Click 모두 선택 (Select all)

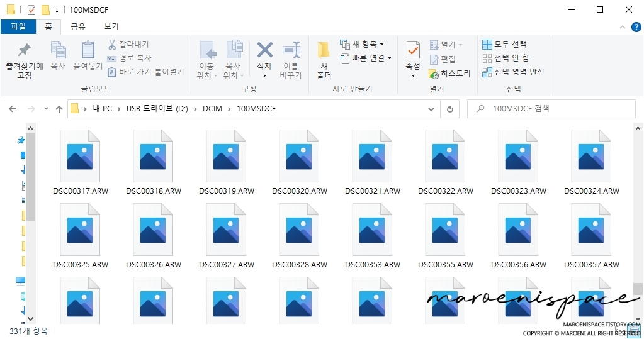click(505, 44)
